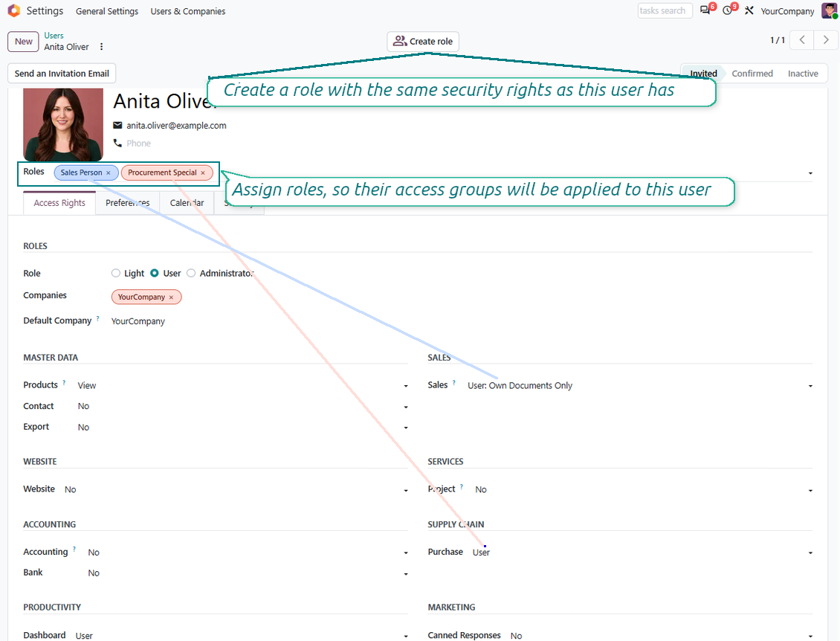
Task: Remove the Sales Person role tag
Action: point(109,173)
